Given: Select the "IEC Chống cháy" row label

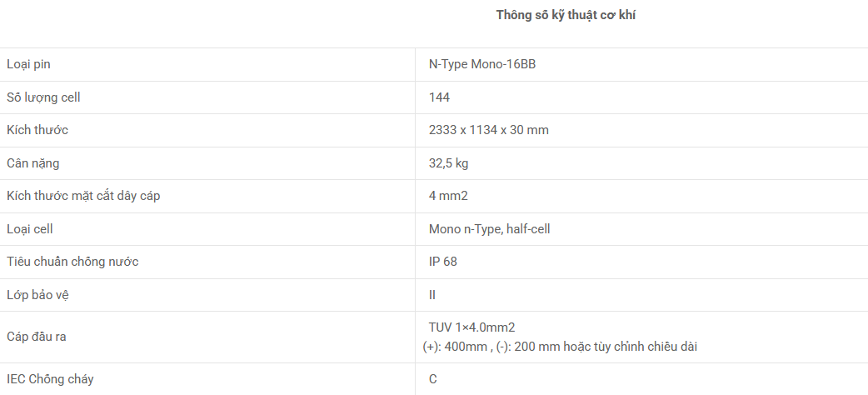Looking at the screenshot, I should tap(50, 379).
